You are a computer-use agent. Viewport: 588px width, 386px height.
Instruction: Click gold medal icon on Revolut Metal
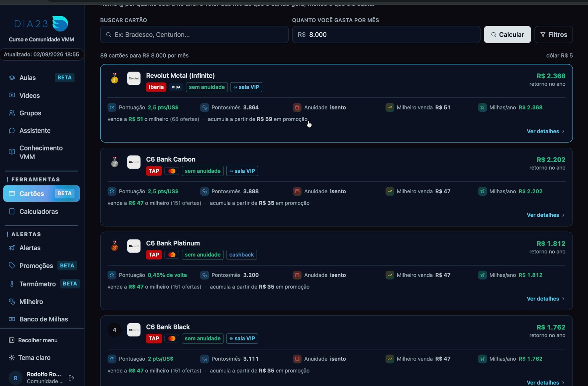[115, 78]
